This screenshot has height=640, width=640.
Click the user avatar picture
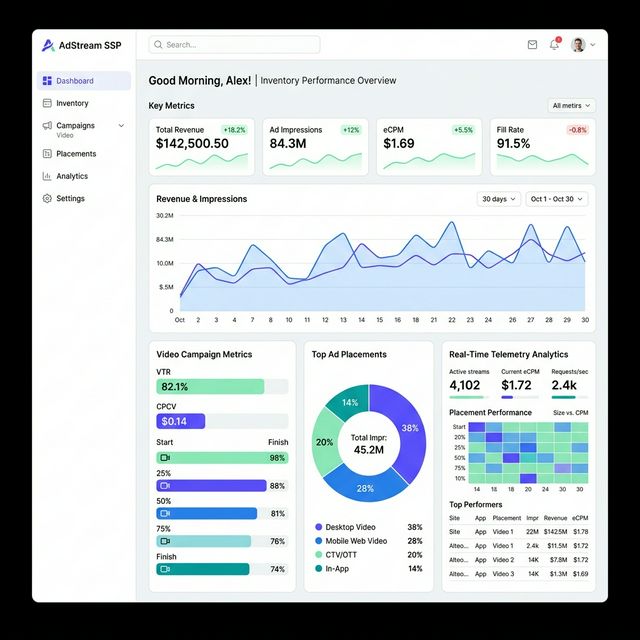tap(578, 45)
